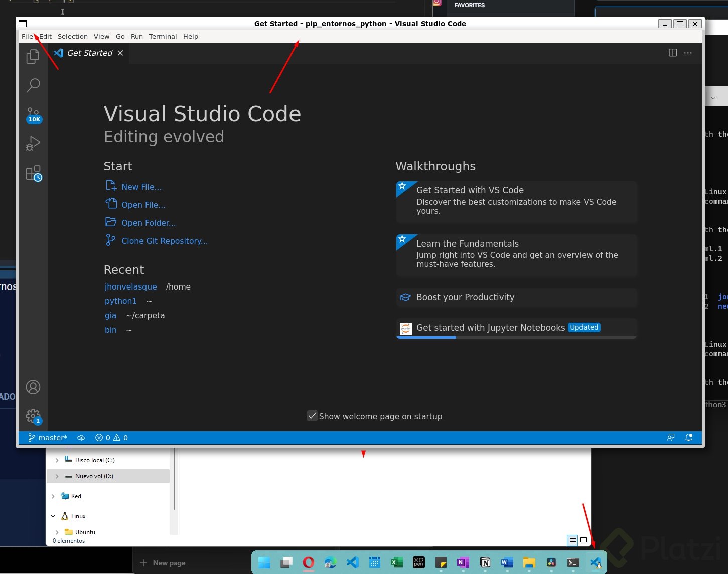Click the New File... link
Viewport: 728px width, 574px height.
[141, 187]
